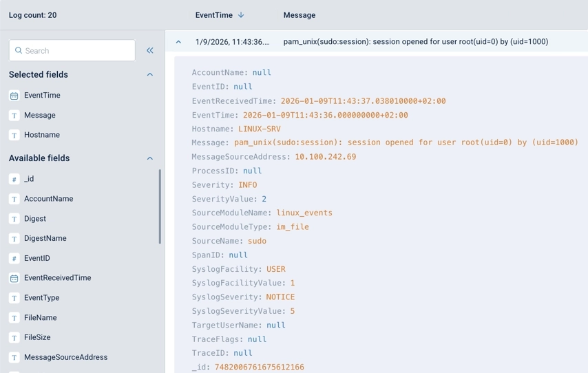Focus the field Search input box
This screenshot has height=373, width=588.
coord(72,50)
